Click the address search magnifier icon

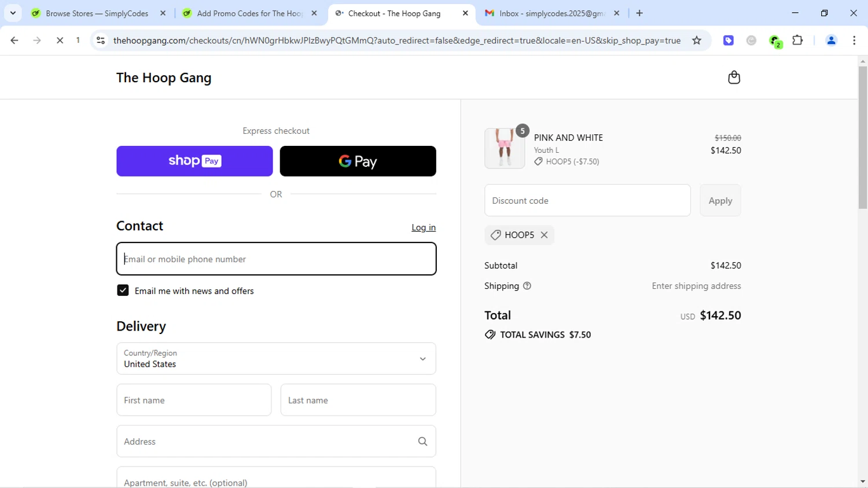pyautogui.click(x=423, y=442)
